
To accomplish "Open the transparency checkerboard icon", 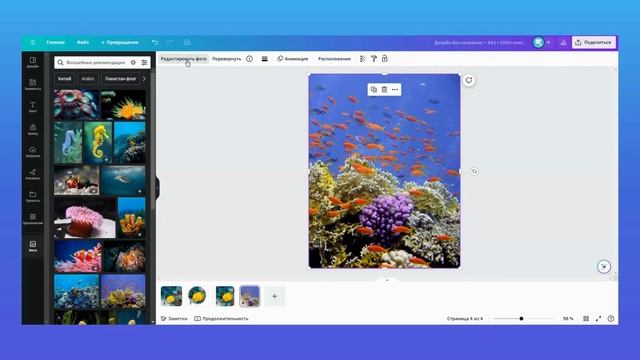I will tap(362, 59).
